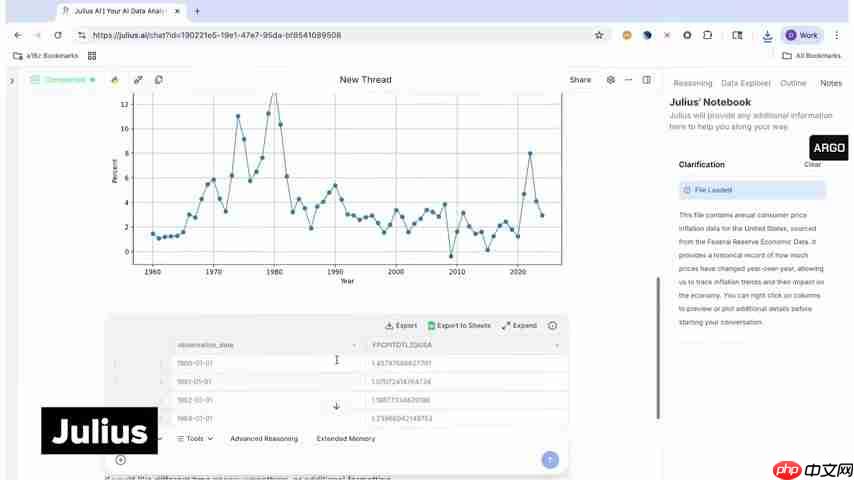Toggle Extended Memory
This screenshot has height=480, width=854.
click(345, 439)
